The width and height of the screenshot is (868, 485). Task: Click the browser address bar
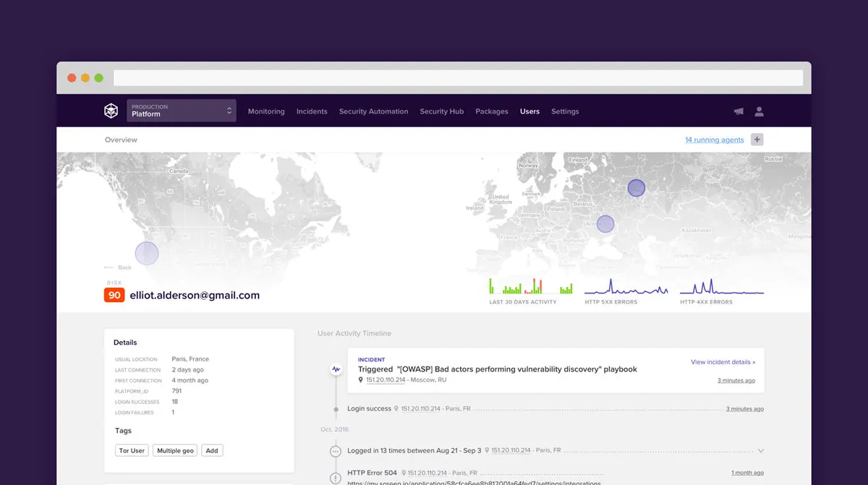[458, 78]
